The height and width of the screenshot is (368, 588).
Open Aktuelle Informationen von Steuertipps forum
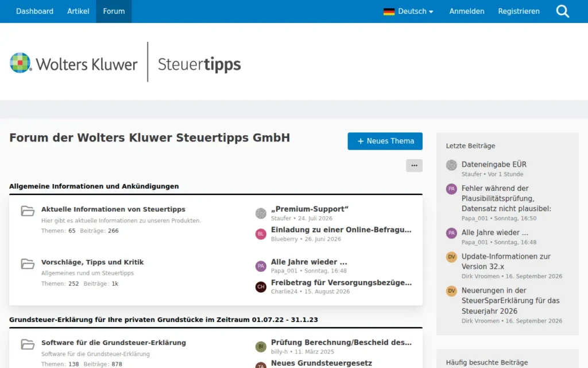113,209
